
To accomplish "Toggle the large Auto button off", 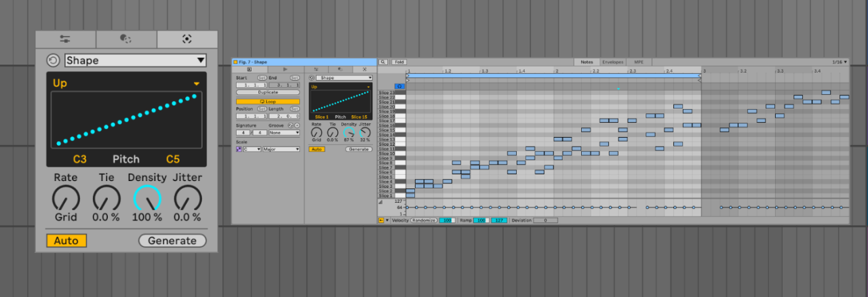I will (x=66, y=241).
